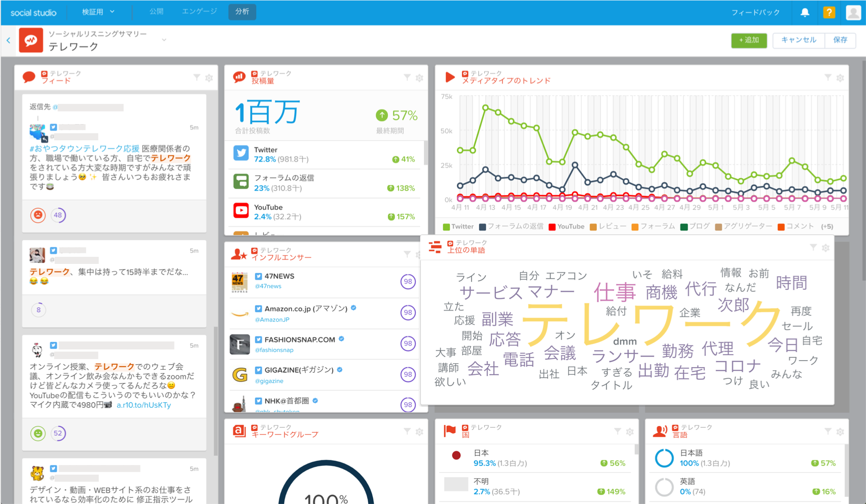This screenshot has height=504, width=866.
Task: Switch to the 公開 tab
Action: [156, 12]
